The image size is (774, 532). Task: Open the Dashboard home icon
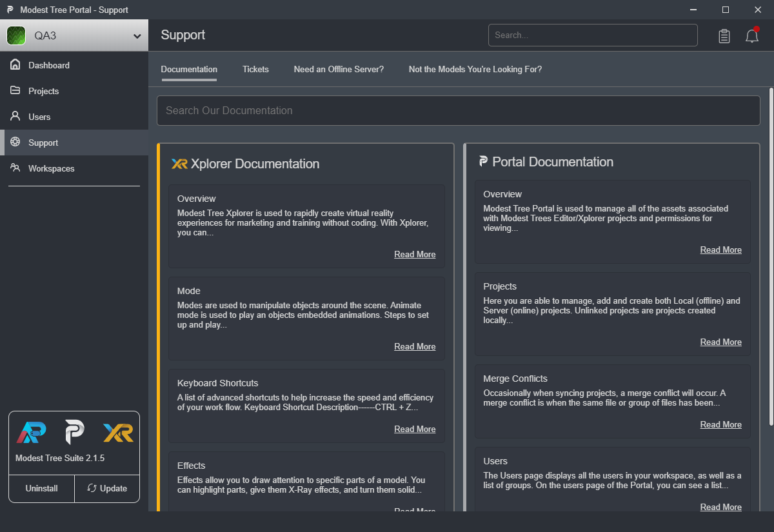(15, 65)
